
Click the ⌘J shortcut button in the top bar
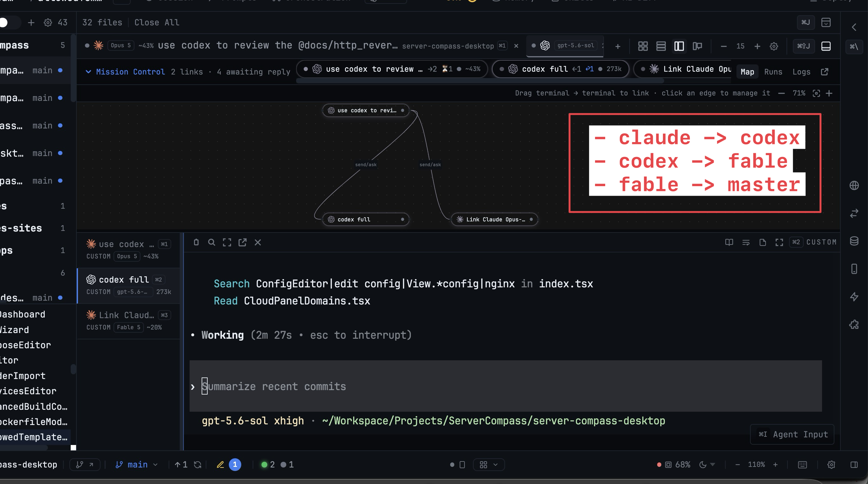(806, 23)
